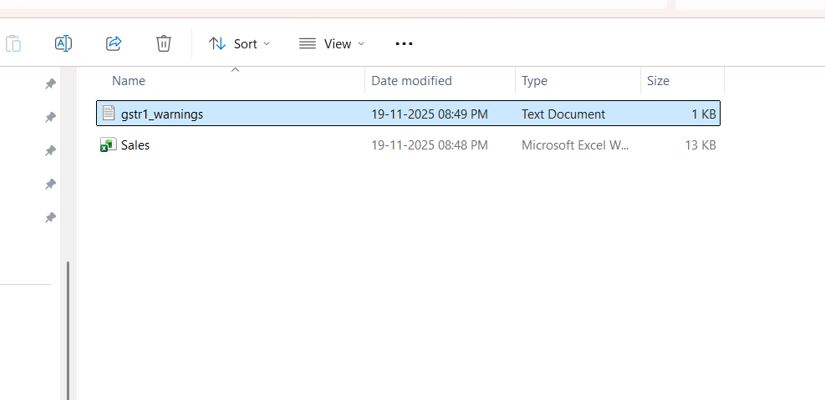Click the Paste clipboard icon
825x400 pixels.
tap(13, 43)
